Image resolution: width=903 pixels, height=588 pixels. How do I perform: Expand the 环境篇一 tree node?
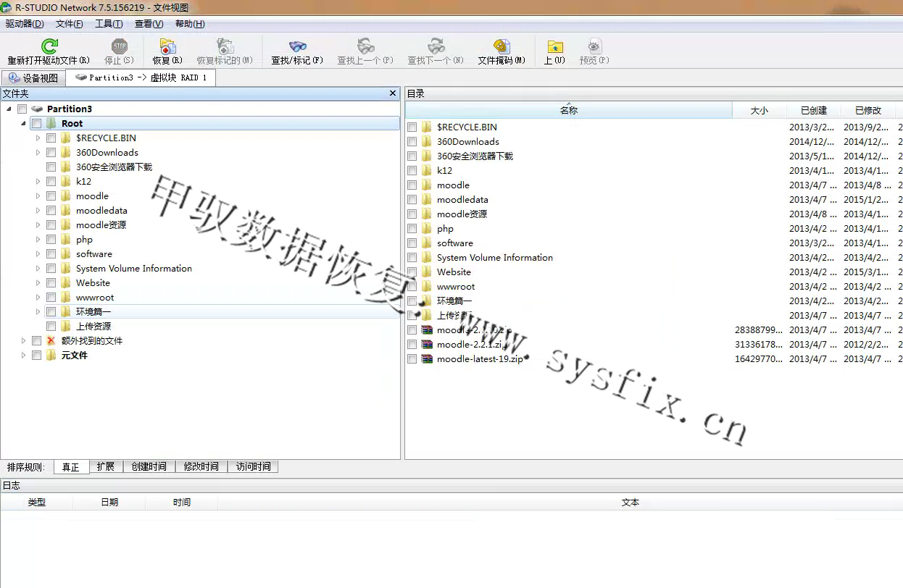(x=38, y=311)
